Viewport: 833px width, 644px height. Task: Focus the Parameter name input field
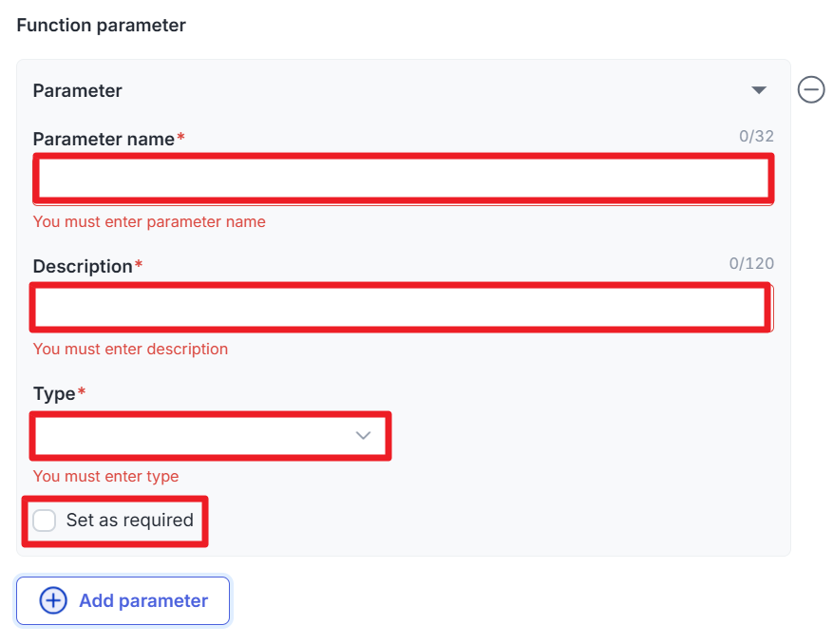pos(403,179)
